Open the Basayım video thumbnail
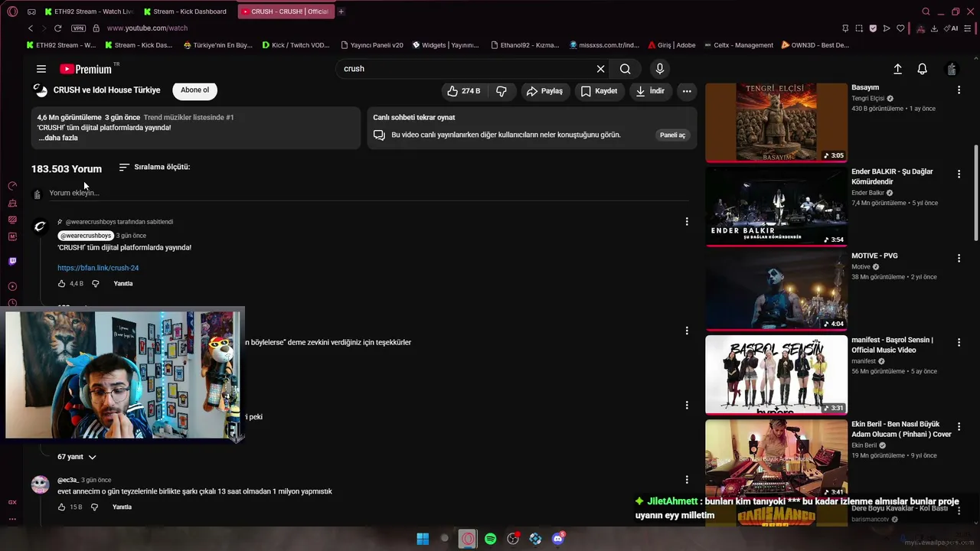Viewport: 980px width, 551px height. coord(776,122)
